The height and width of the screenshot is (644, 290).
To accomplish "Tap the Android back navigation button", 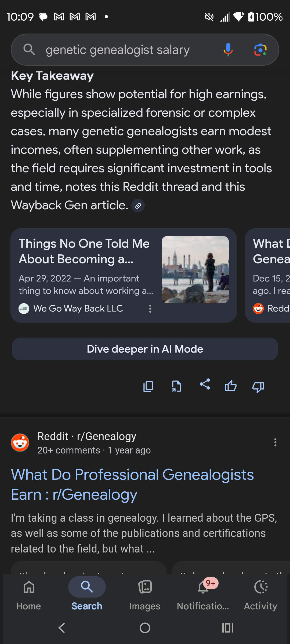I will (x=62, y=628).
